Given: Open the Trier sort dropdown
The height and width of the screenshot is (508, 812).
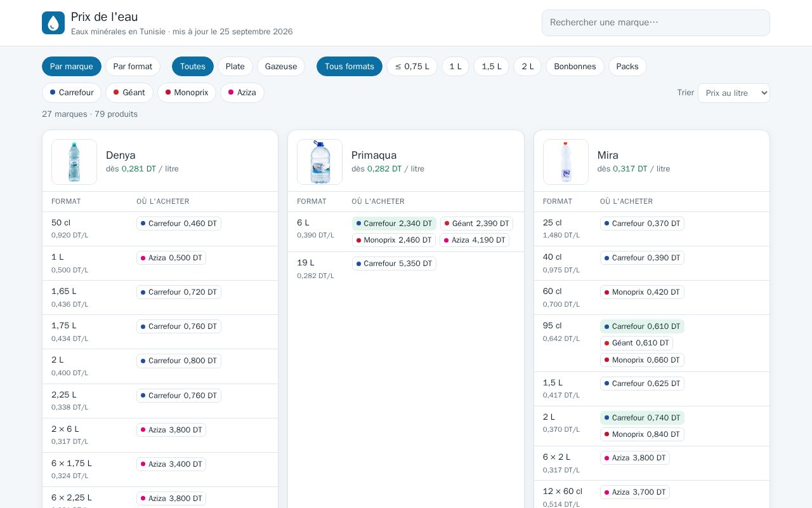Looking at the screenshot, I should point(734,93).
